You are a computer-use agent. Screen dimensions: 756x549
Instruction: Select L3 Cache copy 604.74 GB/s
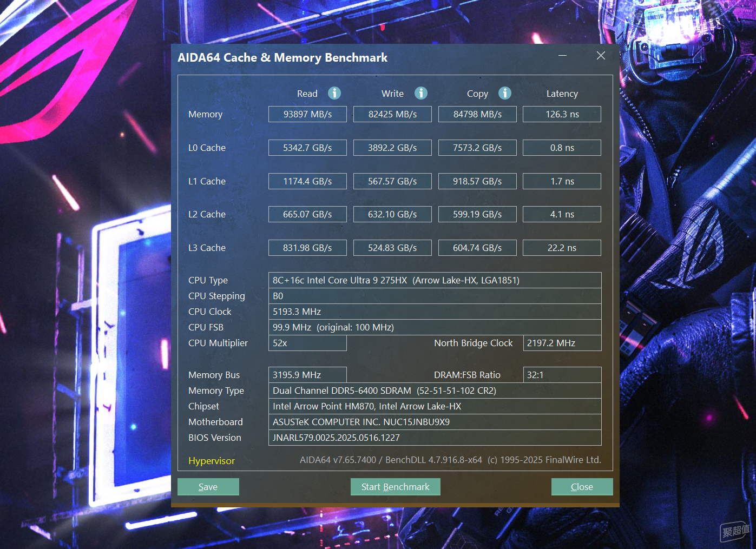point(477,248)
